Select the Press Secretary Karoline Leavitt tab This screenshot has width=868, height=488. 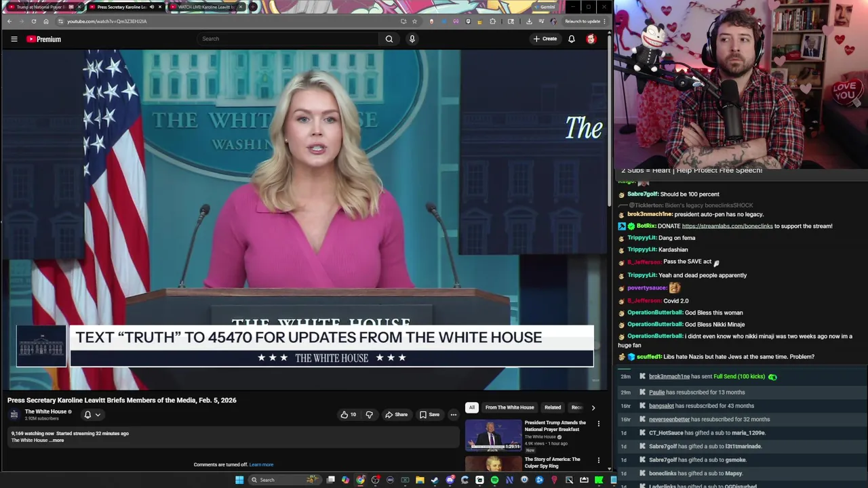(125, 7)
